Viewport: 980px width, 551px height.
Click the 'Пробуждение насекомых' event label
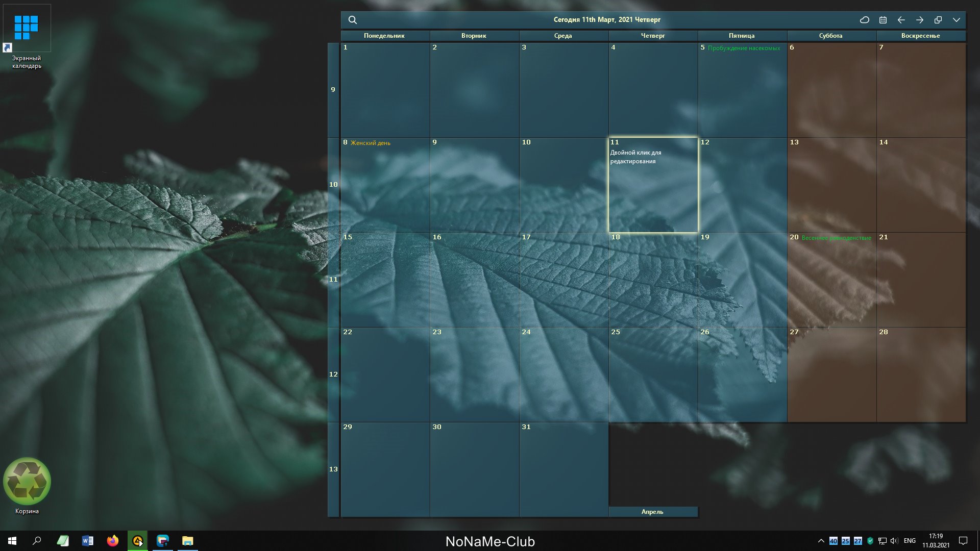pos(744,48)
